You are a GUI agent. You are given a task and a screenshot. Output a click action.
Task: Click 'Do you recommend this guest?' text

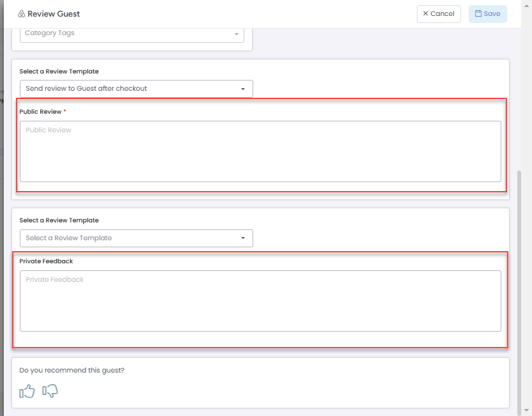click(x=72, y=370)
